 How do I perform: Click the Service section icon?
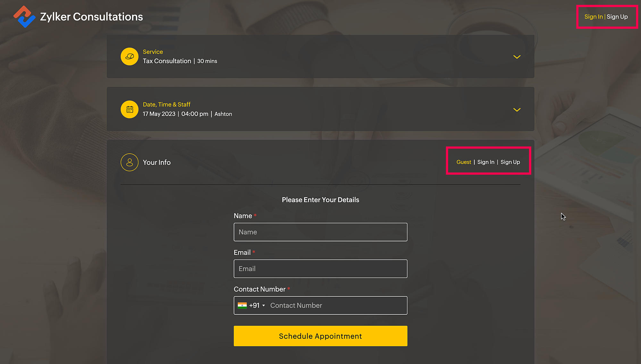[129, 57]
